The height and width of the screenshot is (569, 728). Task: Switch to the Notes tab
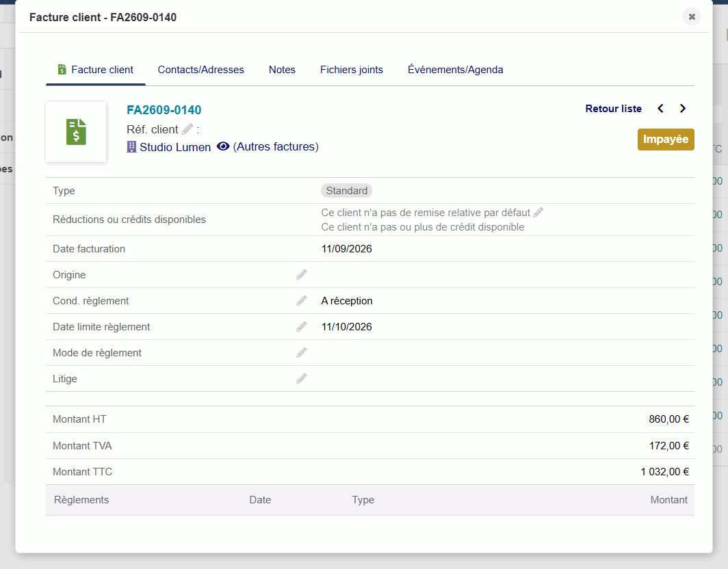(x=283, y=70)
